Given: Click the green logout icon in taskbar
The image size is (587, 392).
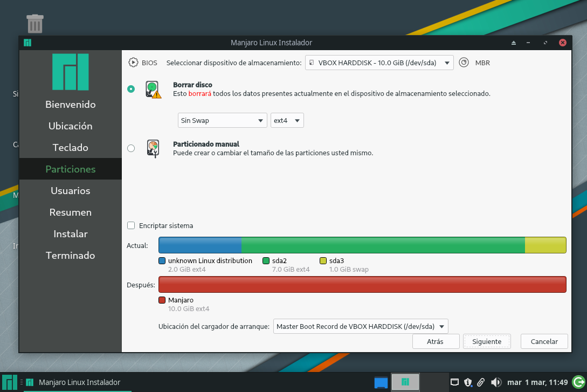Looking at the screenshot, I should 578,382.
